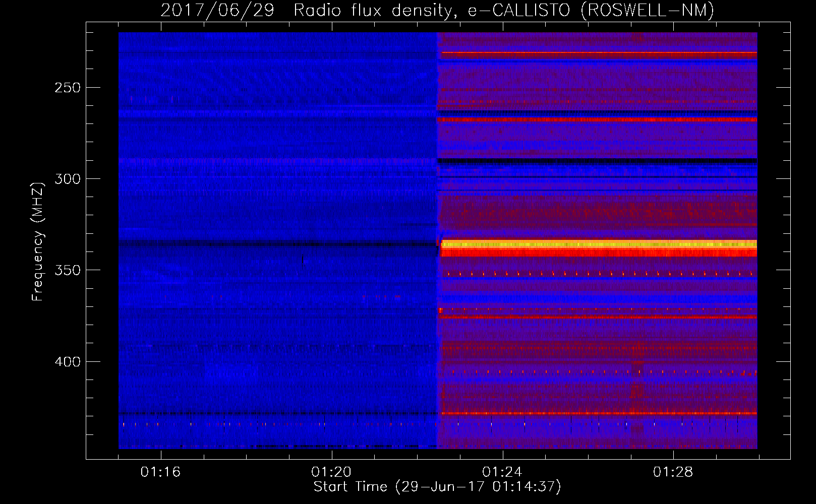816x504 pixels.
Task: Click the 01:20 time tick label
Action: 331,472
